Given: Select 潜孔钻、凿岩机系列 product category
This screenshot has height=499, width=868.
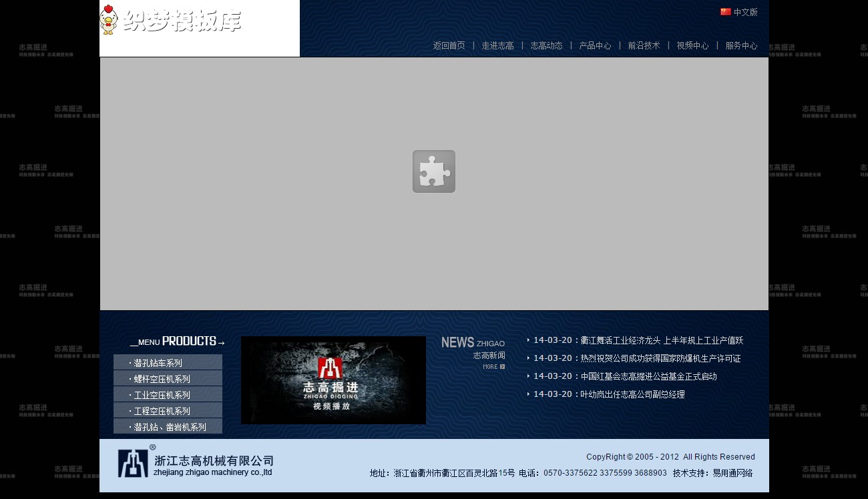Looking at the screenshot, I should coord(168,426).
